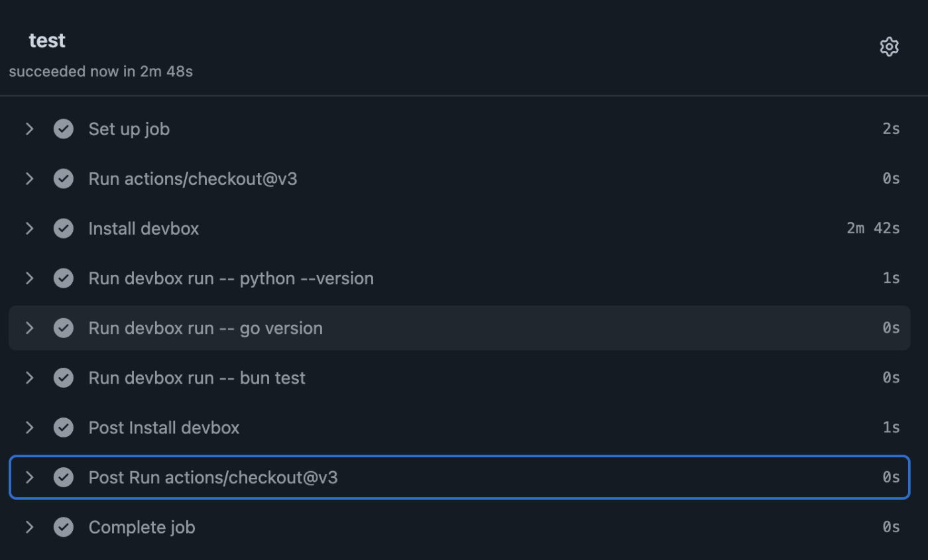Open the job settings gear icon
The width and height of the screenshot is (928, 560).
coord(889,47)
